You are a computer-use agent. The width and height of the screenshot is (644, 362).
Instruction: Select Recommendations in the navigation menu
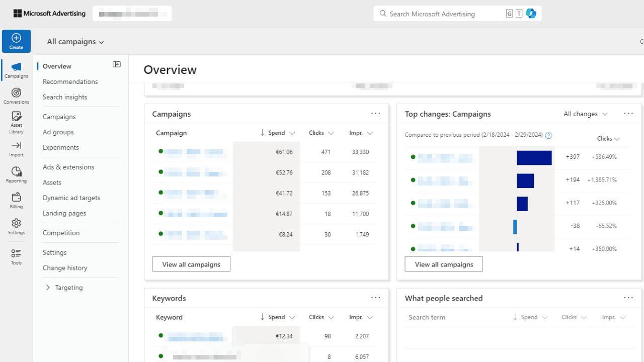[x=70, y=81]
